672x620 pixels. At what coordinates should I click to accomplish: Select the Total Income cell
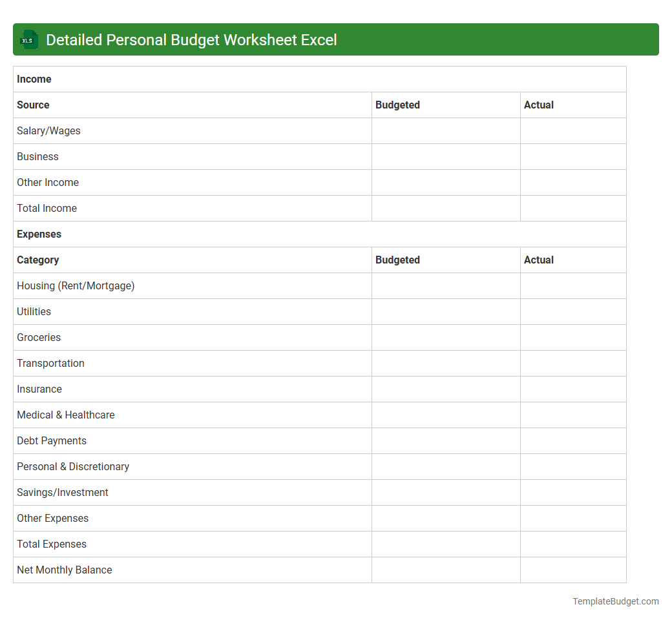pos(47,208)
